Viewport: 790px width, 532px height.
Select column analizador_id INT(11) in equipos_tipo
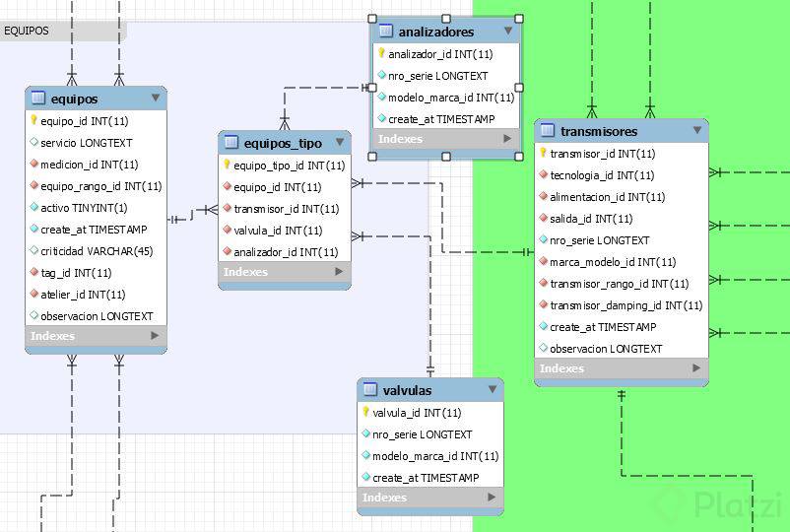pyautogui.click(x=285, y=252)
